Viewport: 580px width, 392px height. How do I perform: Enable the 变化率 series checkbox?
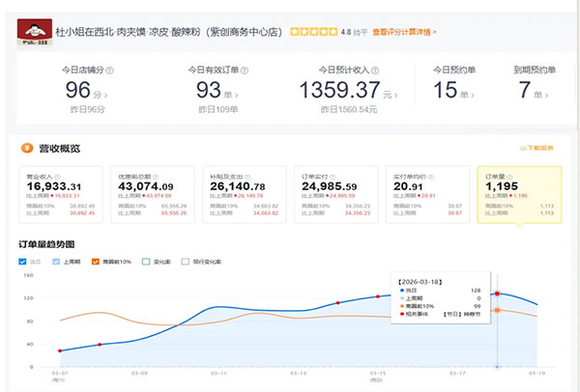[x=145, y=262]
